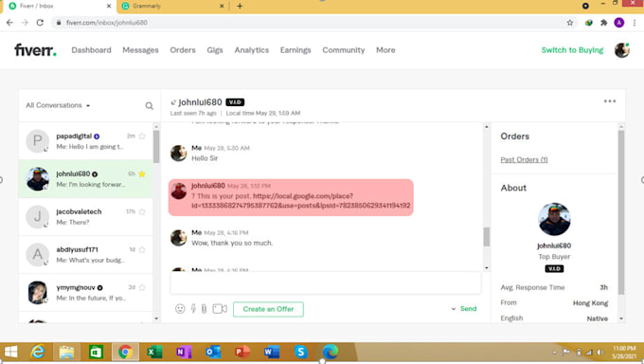Reload the page in Chrome
The image size is (644, 364).
pos(40,23)
